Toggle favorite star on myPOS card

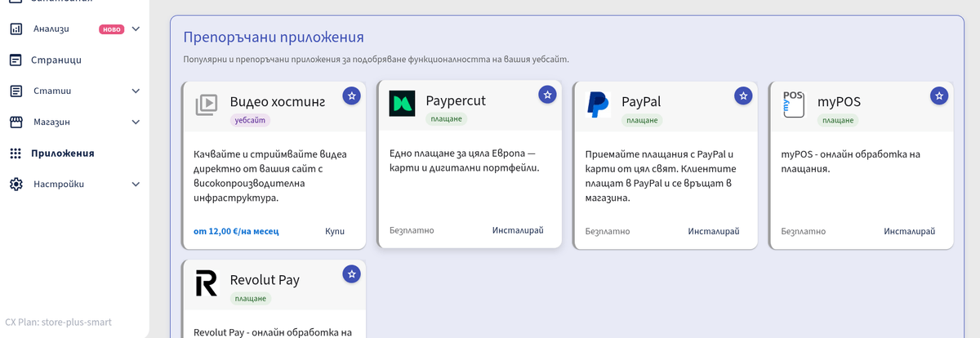coord(939,96)
